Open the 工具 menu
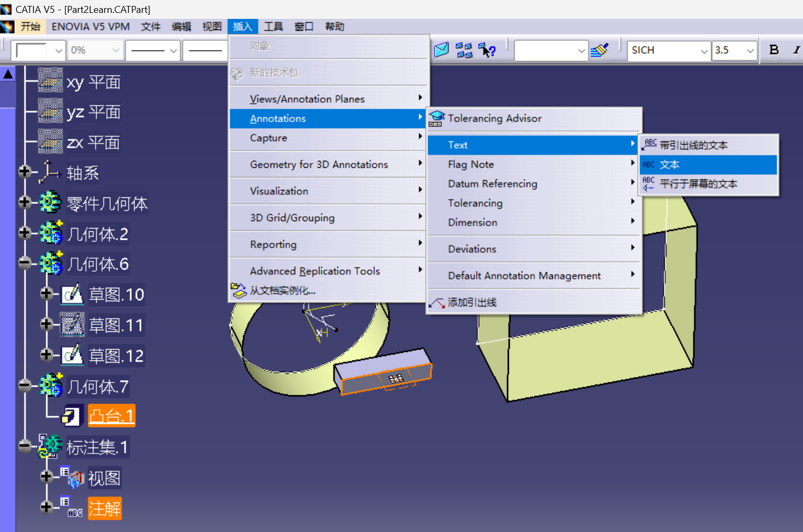This screenshot has height=532, width=803. 273,26
